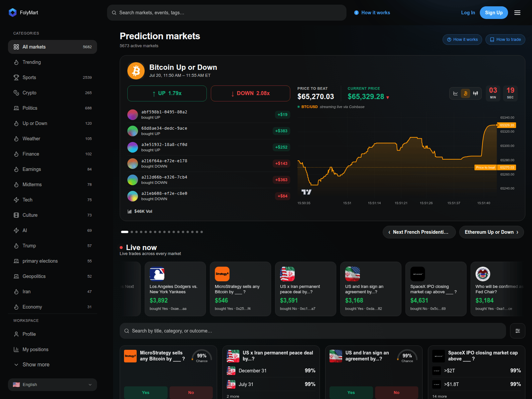This screenshot has height=399, width=532.
Task: Open Up or Down category
Action: [53, 123]
